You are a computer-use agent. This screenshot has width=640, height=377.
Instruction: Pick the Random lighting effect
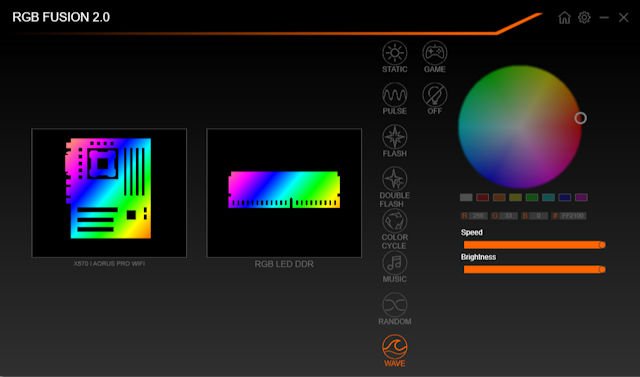(394, 309)
